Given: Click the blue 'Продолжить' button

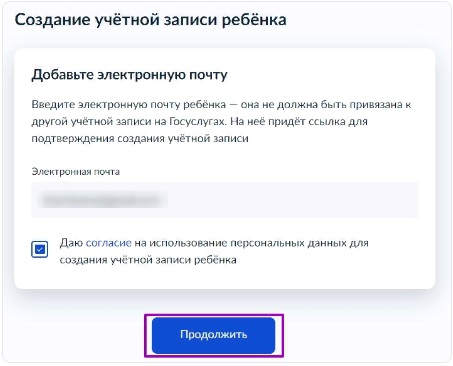Looking at the screenshot, I should click(x=213, y=335).
